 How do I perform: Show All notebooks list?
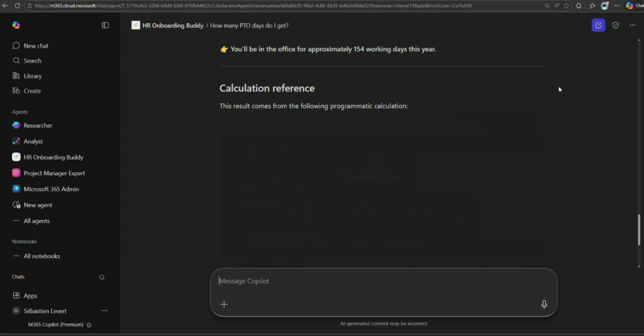point(42,256)
